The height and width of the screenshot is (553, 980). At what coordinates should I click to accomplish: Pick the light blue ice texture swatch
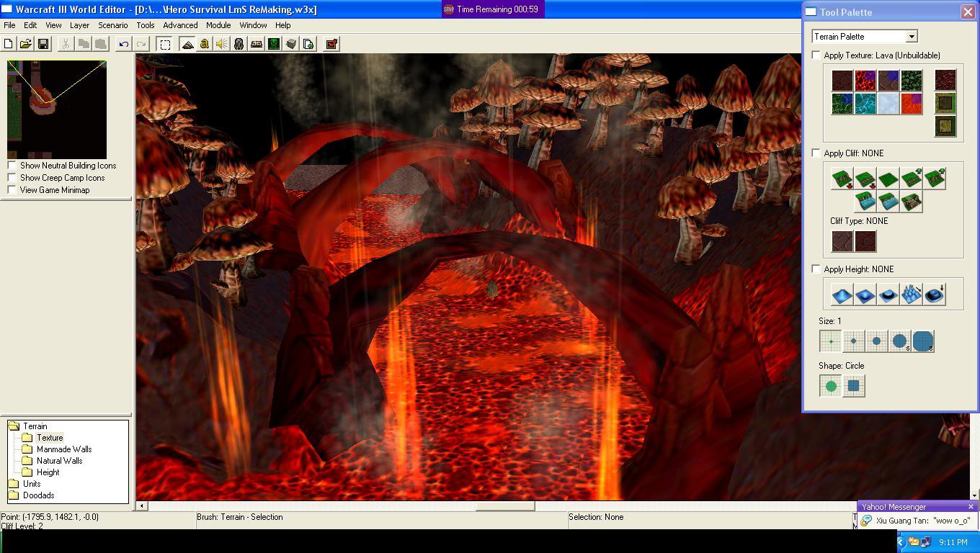pyautogui.click(x=888, y=104)
